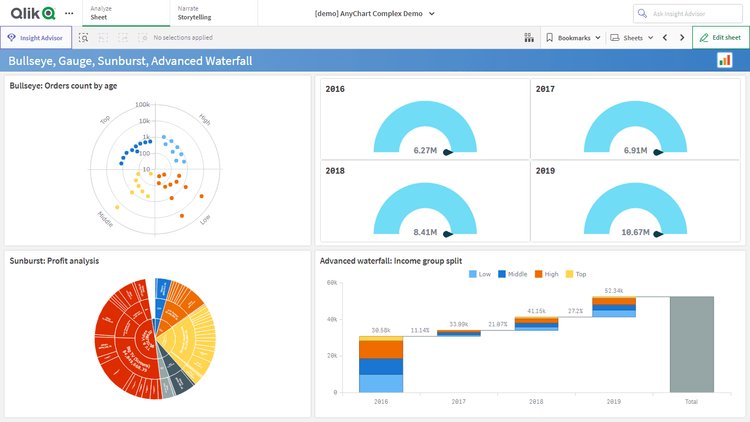The height and width of the screenshot is (422, 750).
Task: Open the three-dot global menu
Action: tap(69, 13)
